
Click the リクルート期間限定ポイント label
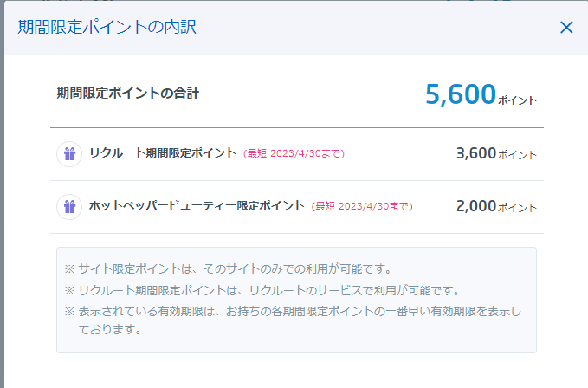(162, 152)
